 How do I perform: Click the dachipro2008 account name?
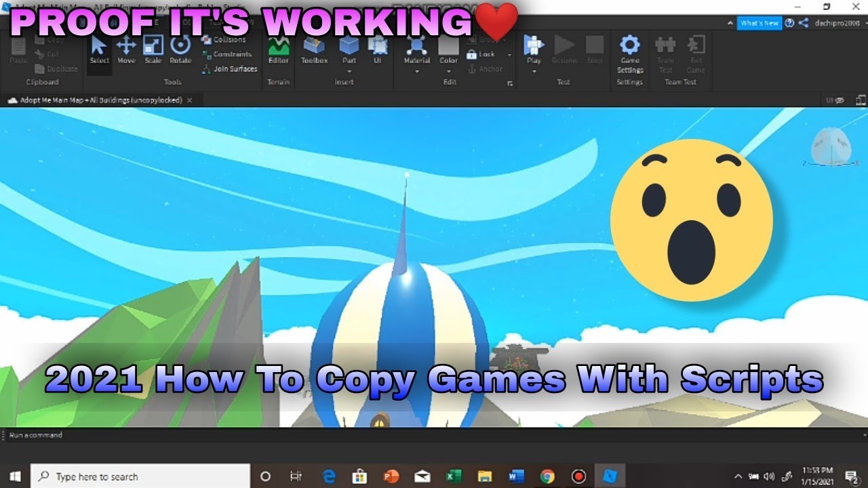tap(837, 23)
